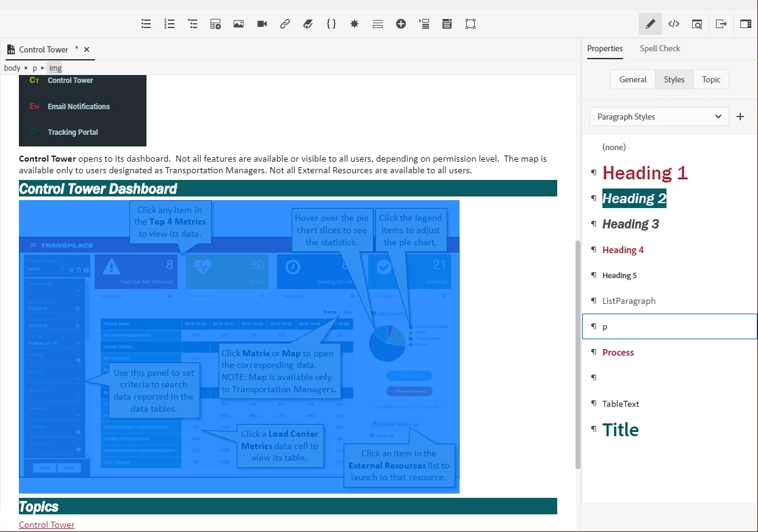Toggle the right panel layout icon

(746, 24)
